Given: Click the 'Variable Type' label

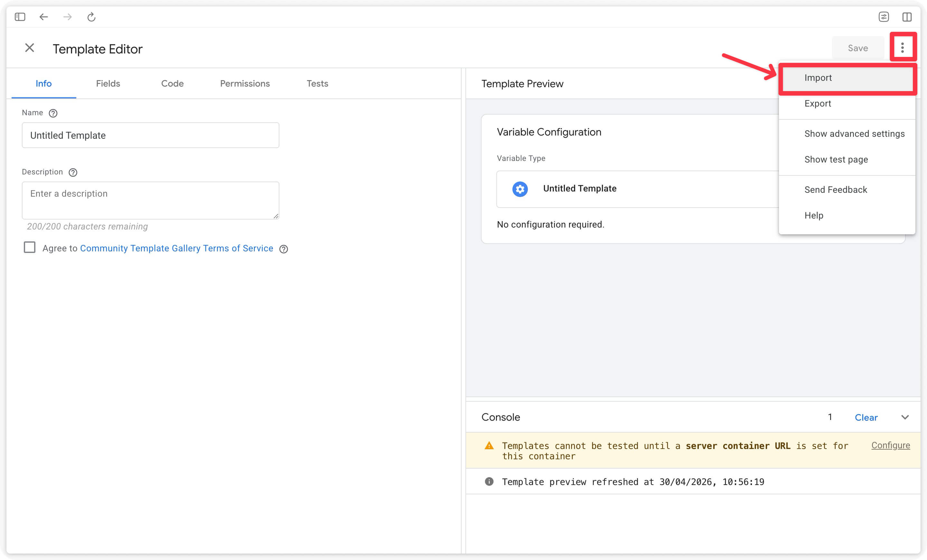Looking at the screenshot, I should tap(521, 158).
